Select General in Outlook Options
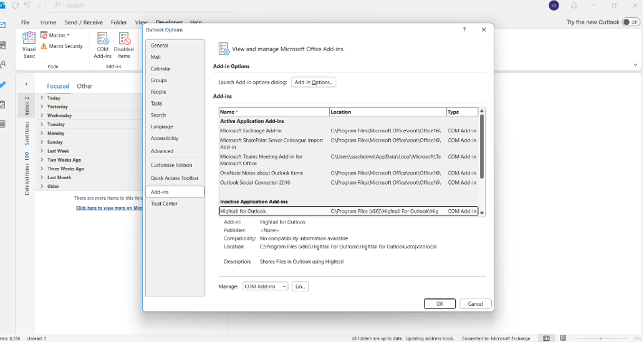644x344 pixels. tap(175, 46)
